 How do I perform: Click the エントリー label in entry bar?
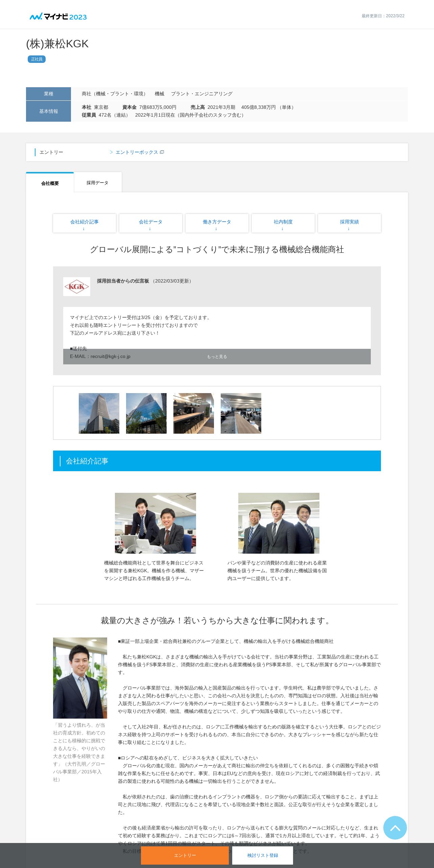click(51, 152)
